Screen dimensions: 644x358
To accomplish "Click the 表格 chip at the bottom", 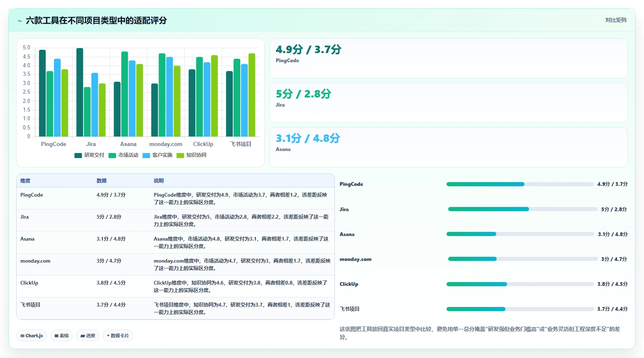I will [61, 336].
